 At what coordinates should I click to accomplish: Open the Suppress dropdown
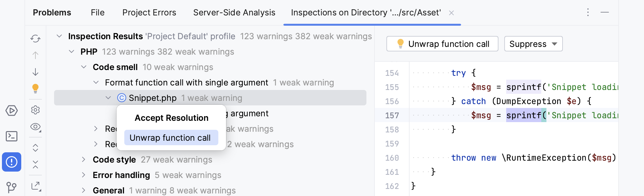point(533,44)
